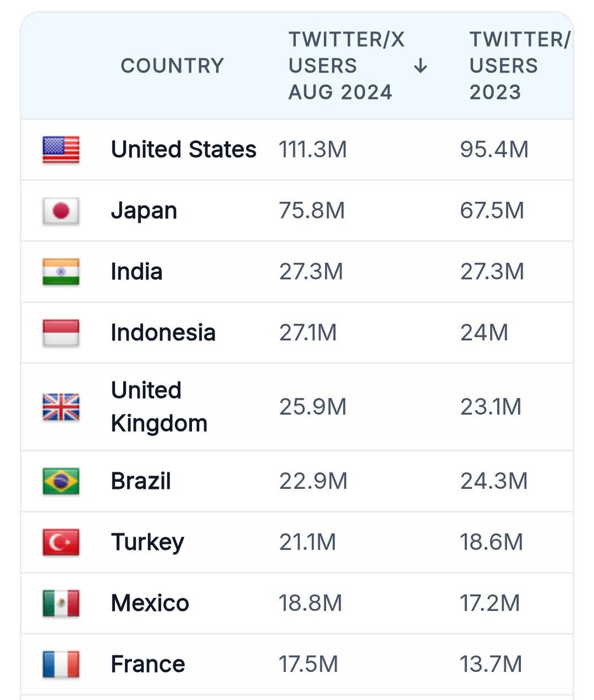Screen dimensions: 594x700
Task: Sort by Twitter/X Users Aug 2024 header
Action: point(347,66)
